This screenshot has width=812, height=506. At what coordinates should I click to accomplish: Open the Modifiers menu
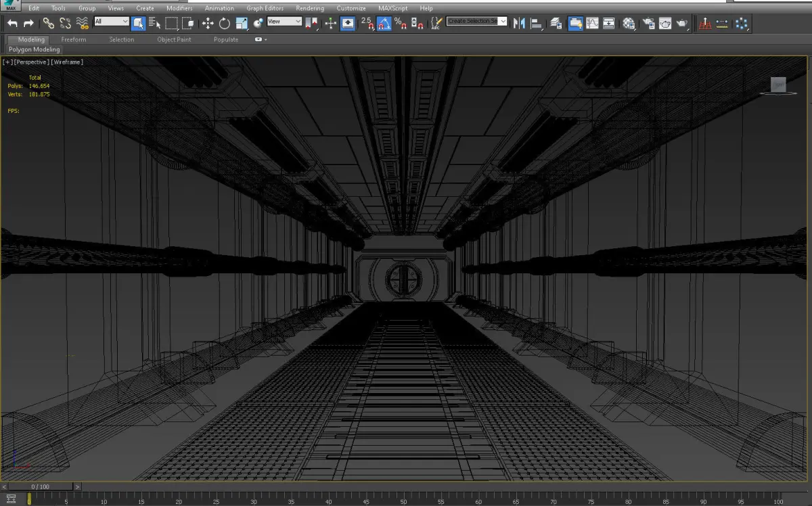tap(179, 8)
